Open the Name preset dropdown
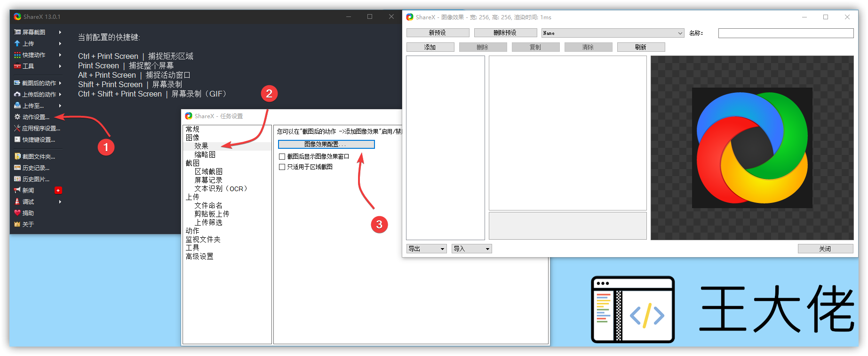Image resolution: width=868 pixels, height=356 pixels. [x=613, y=33]
